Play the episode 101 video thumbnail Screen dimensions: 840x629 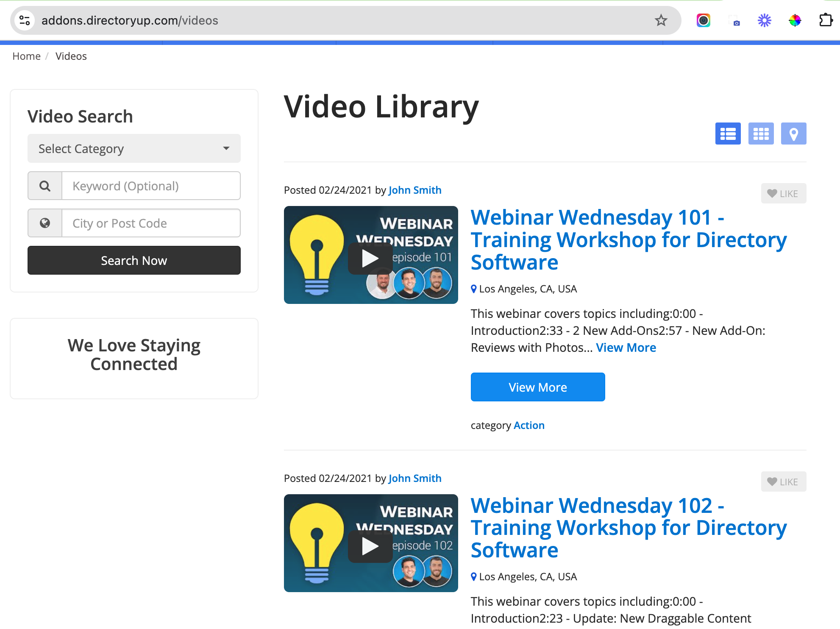pyautogui.click(x=370, y=258)
